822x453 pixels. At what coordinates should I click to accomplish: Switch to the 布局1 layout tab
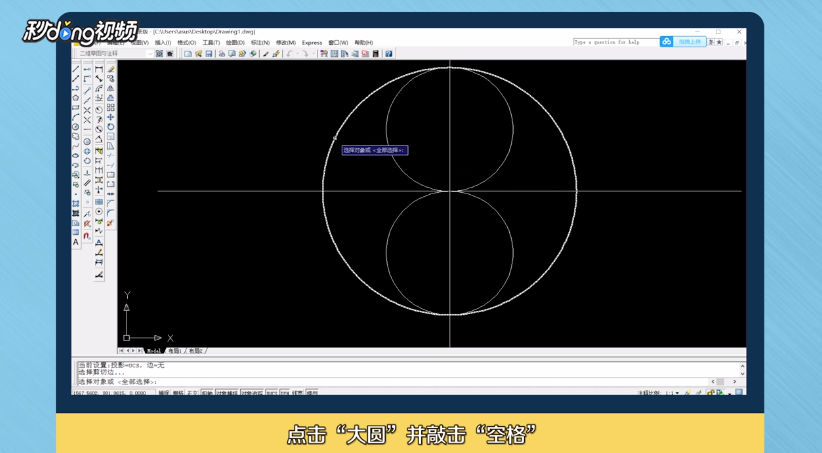coord(175,351)
